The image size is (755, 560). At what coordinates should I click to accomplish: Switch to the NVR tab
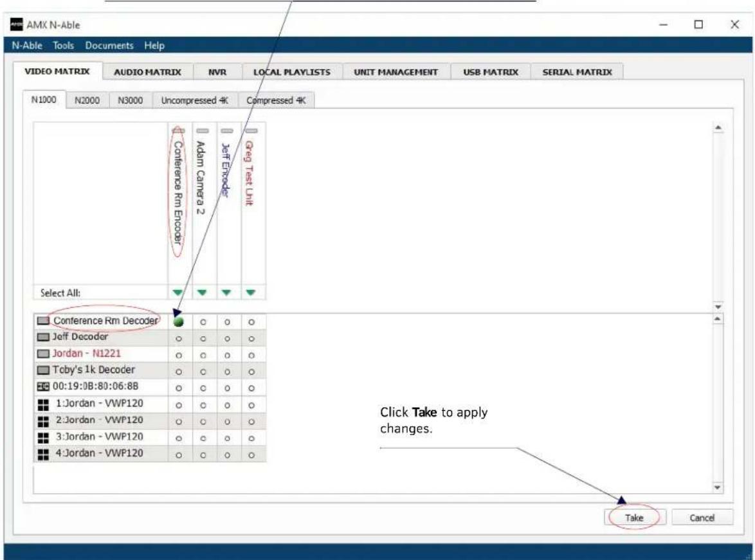pos(217,72)
